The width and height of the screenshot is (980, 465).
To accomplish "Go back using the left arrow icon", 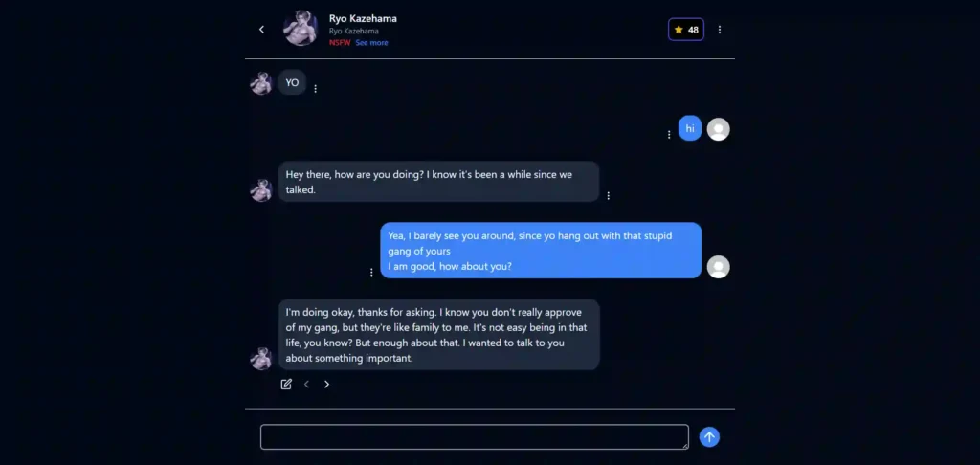I will pyautogui.click(x=262, y=30).
